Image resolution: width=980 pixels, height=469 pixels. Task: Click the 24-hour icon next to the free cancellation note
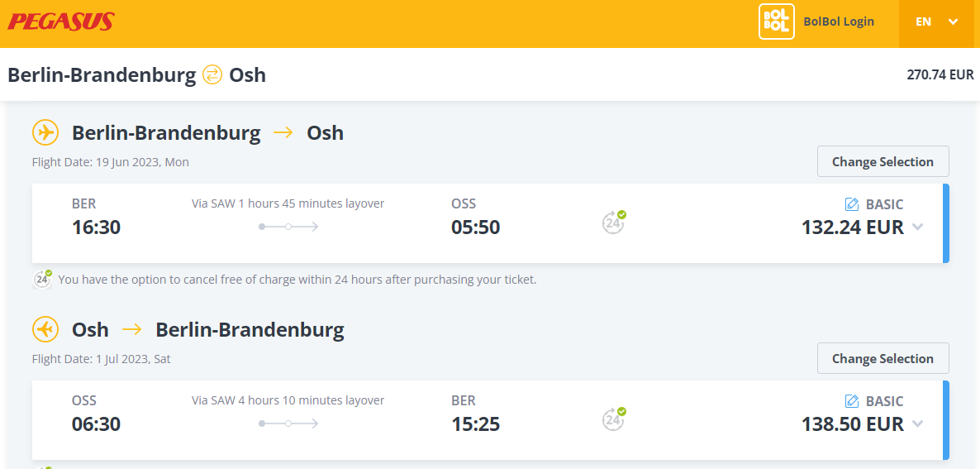42,280
